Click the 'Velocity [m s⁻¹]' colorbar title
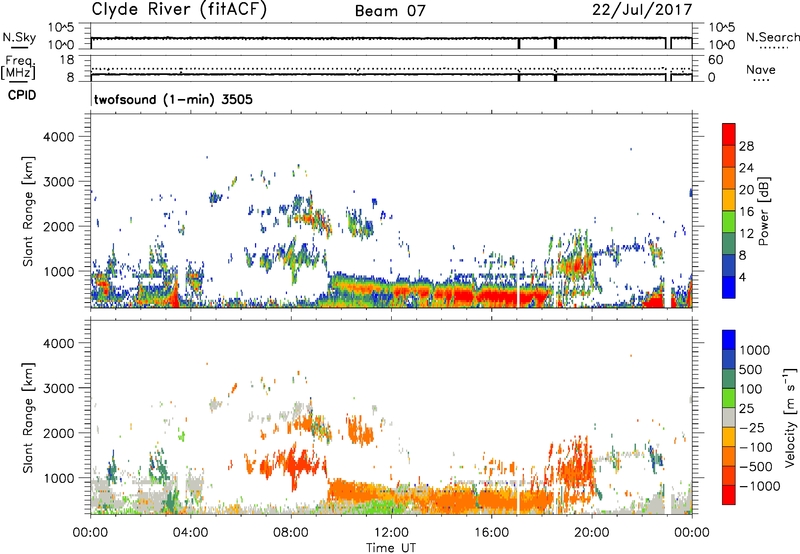The image size is (800, 554). 790,417
